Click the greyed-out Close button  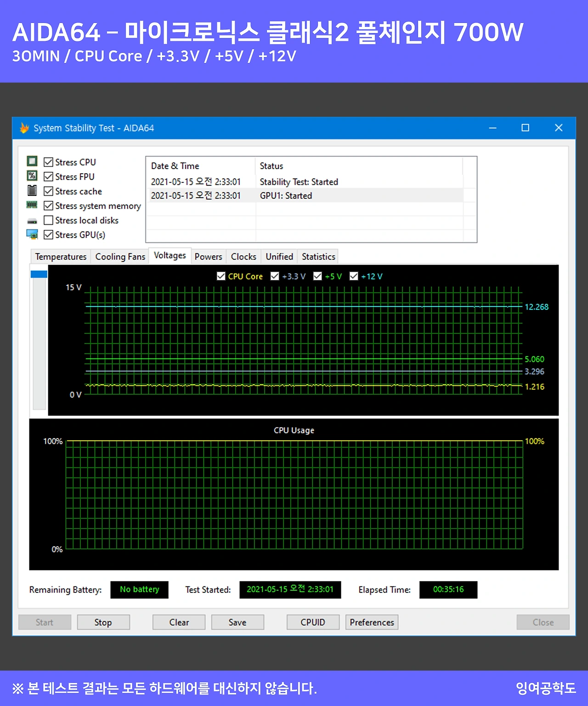(x=543, y=622)
